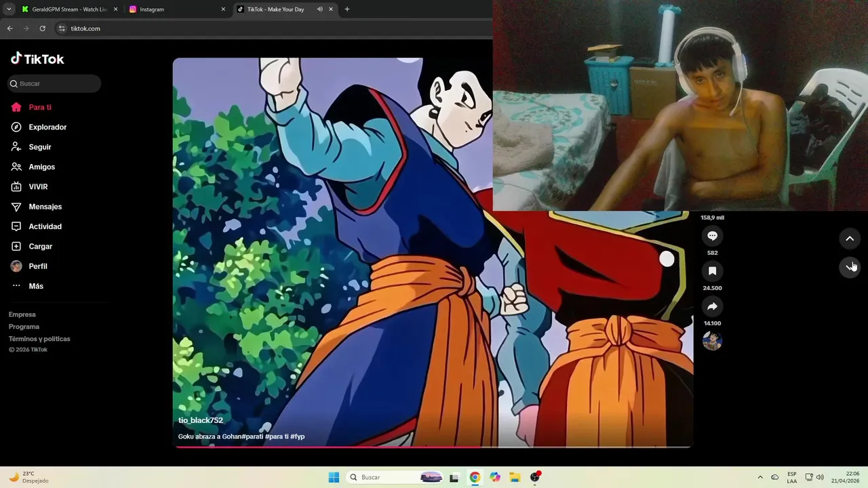Open the Programa footer link

pos(24,327)
